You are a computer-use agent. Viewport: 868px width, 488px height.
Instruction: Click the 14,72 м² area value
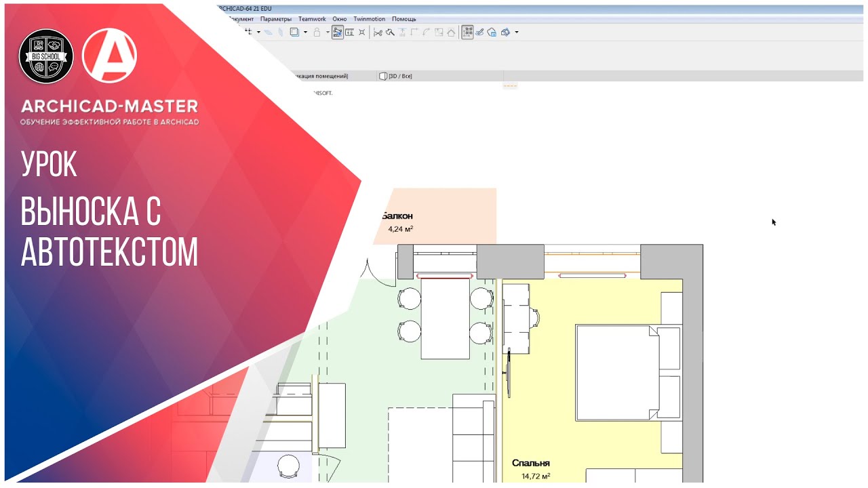click(536, 476)
